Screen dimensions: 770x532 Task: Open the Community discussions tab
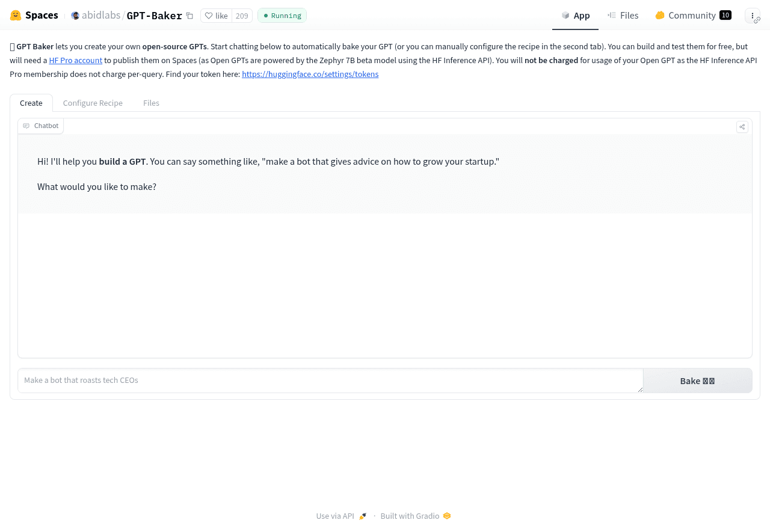point(692,16)
